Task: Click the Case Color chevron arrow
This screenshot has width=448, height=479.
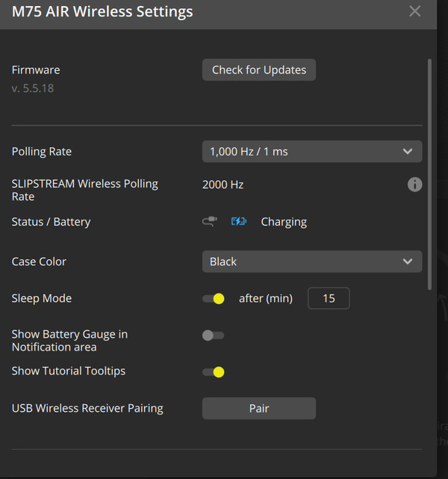Action: click(x=408, y=262)
